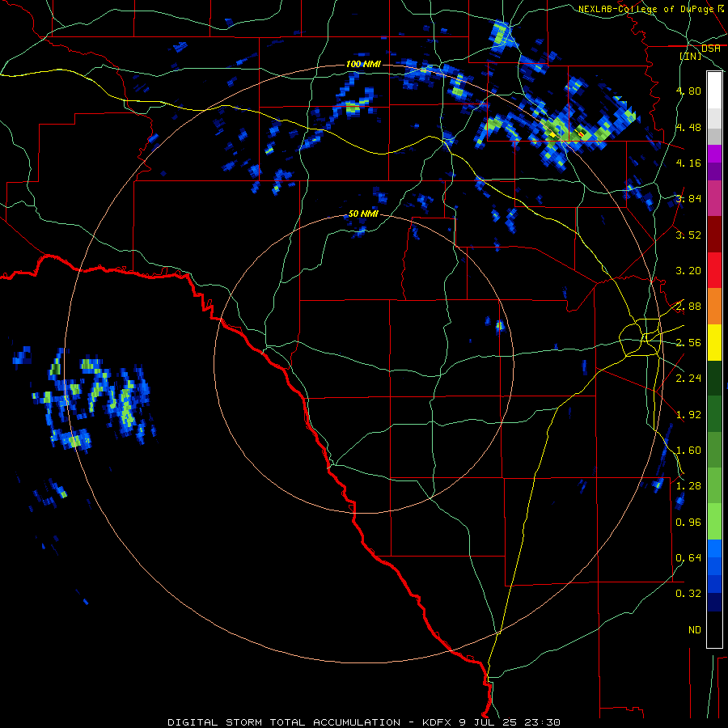Click the DSA product label
Viewport: 728px width, 728px height.
711,49
